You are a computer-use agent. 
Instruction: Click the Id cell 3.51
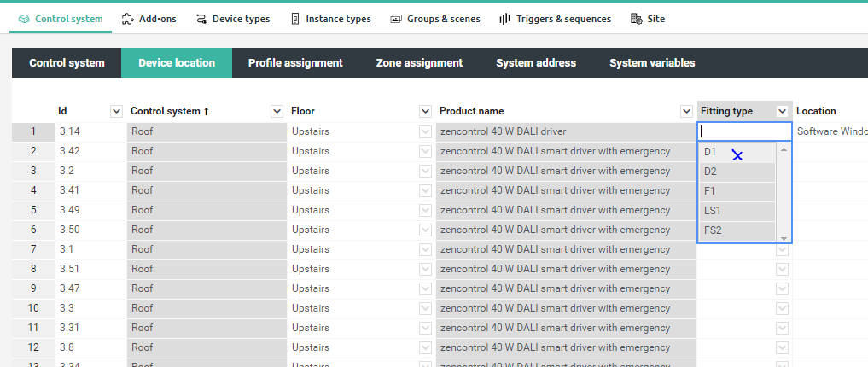point(90,269)
